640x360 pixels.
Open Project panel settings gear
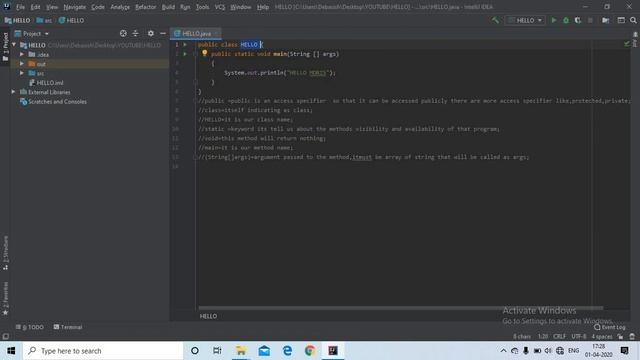coord(151,33)
